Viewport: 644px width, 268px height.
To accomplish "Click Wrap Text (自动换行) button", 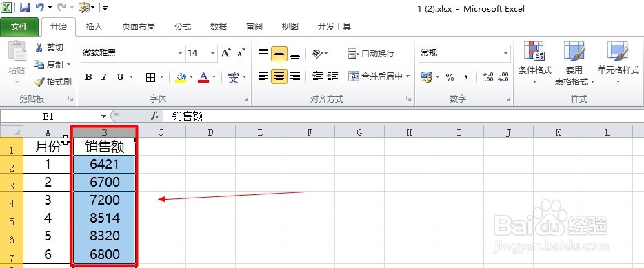I will (371, 53).
